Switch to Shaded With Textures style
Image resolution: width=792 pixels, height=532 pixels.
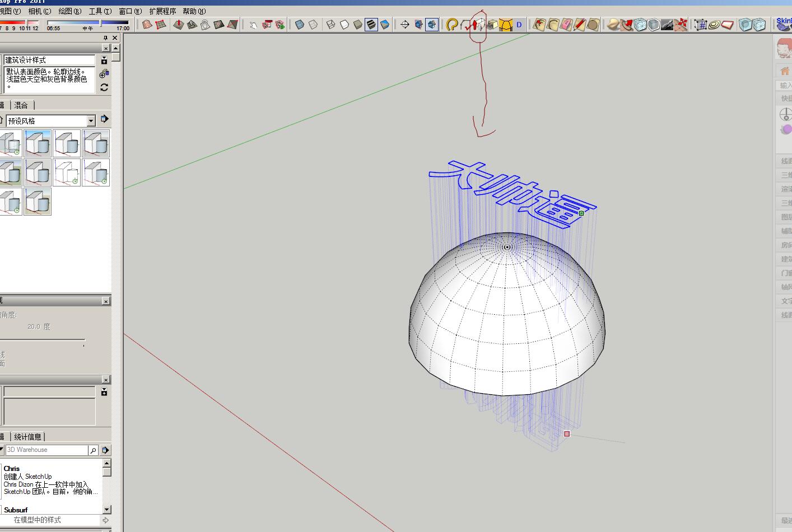click(x=371, y=25)
